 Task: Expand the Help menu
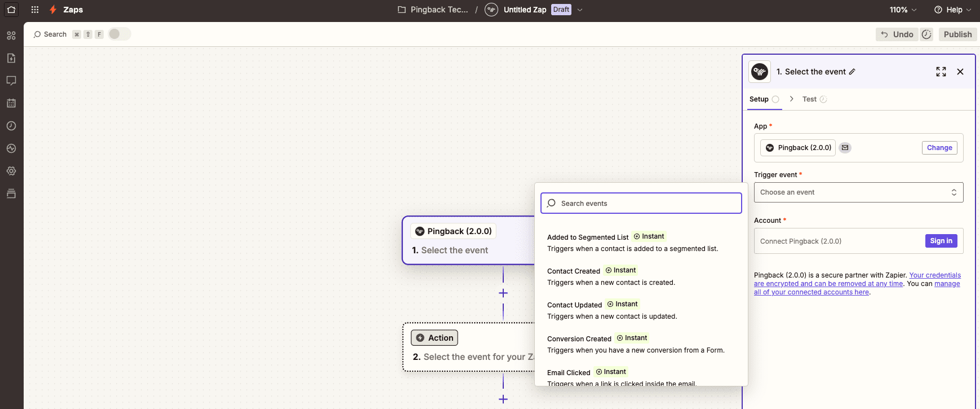[953, 10]
